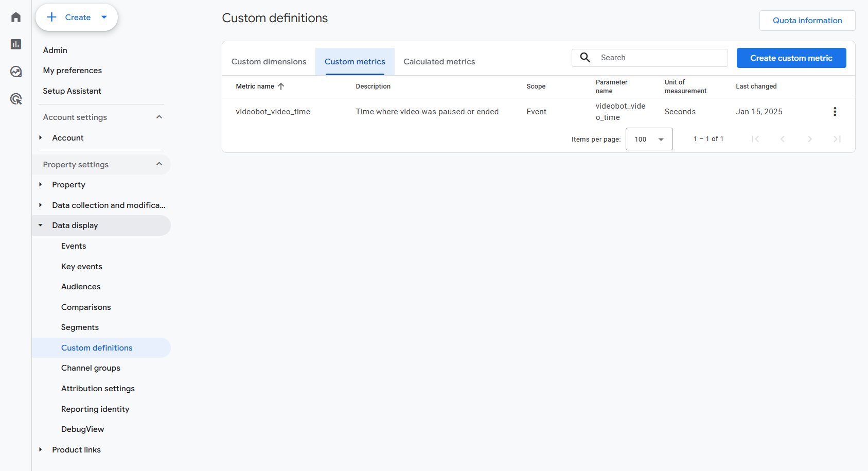Open the Explore compass icon

pos(15,72)
